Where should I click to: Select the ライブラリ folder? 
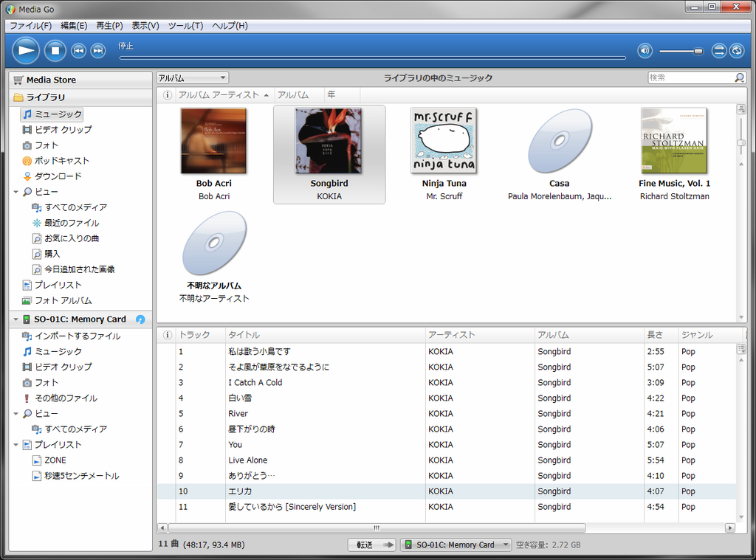click(80, 97)
